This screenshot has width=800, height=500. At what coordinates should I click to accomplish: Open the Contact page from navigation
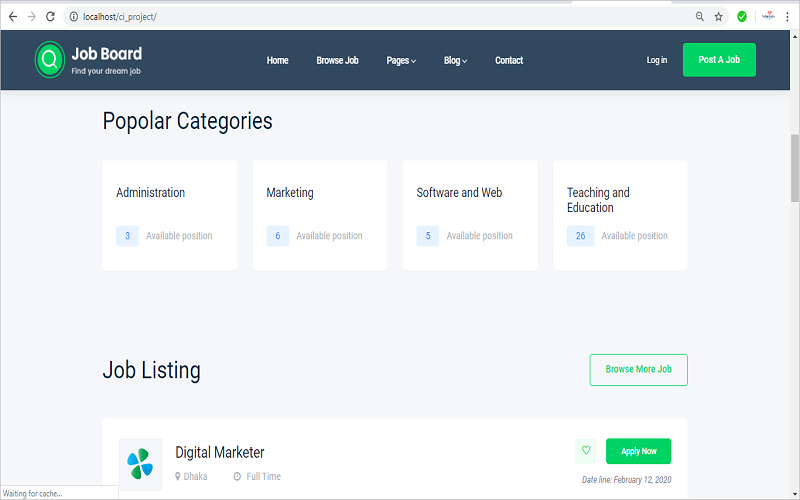pyautogui.click(x=509, y=60)
